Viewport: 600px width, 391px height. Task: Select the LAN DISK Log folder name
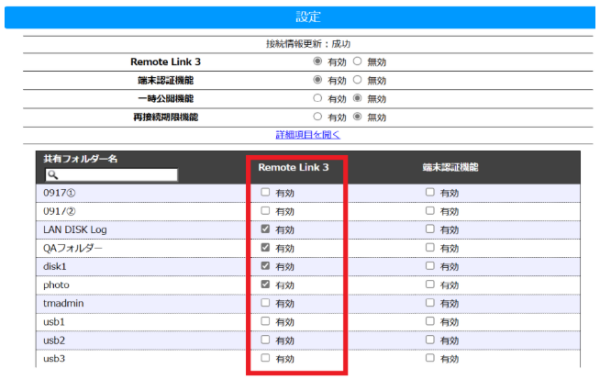point(75,230)
